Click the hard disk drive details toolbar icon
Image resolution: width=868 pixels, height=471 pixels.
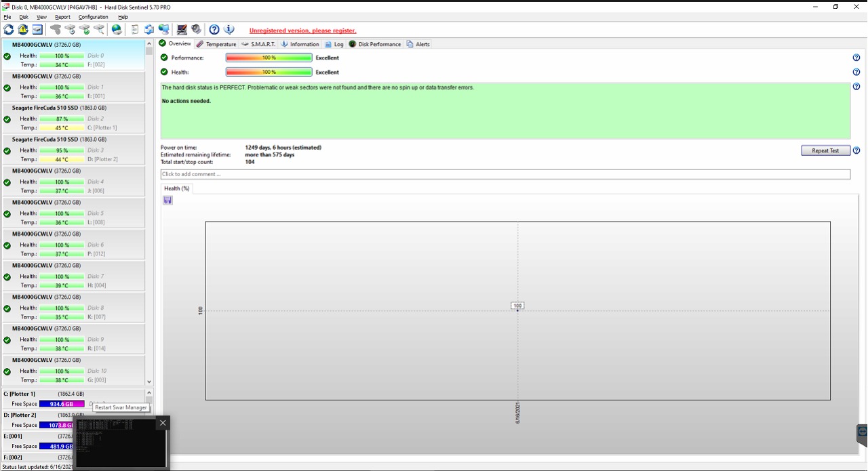pos(38,30)
